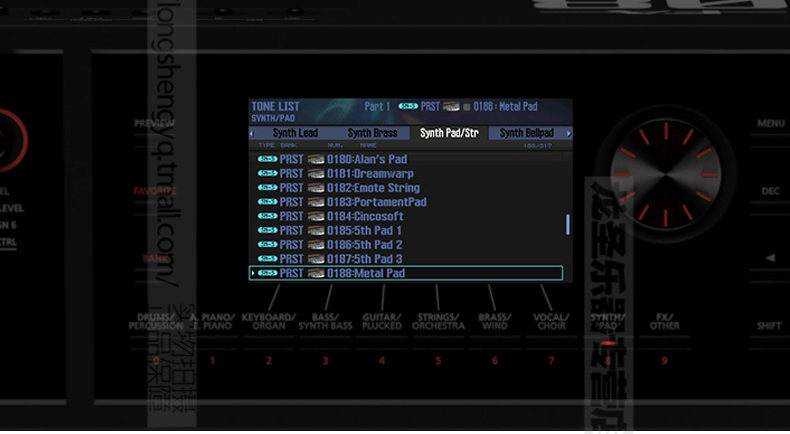Open the MENU button
This screenshot has width=790, height=434.
[x=771, y=123]
